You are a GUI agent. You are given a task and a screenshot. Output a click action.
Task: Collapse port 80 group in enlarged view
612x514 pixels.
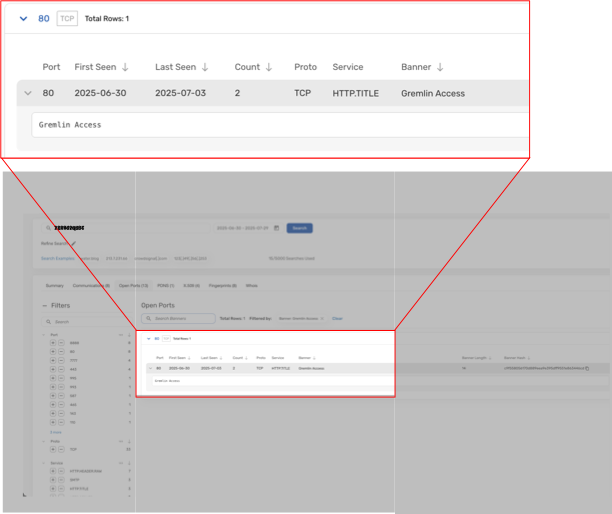coord(23,19)
